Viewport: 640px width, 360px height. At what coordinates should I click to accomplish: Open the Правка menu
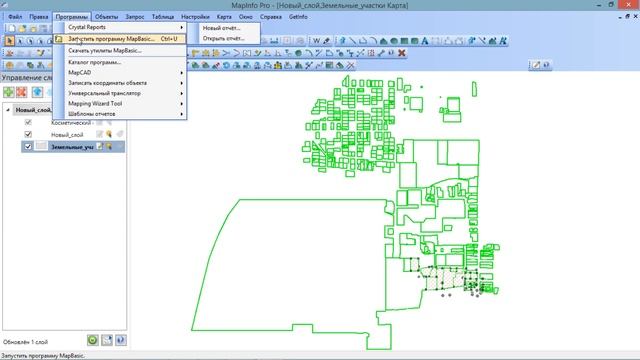tap(39, 17)
